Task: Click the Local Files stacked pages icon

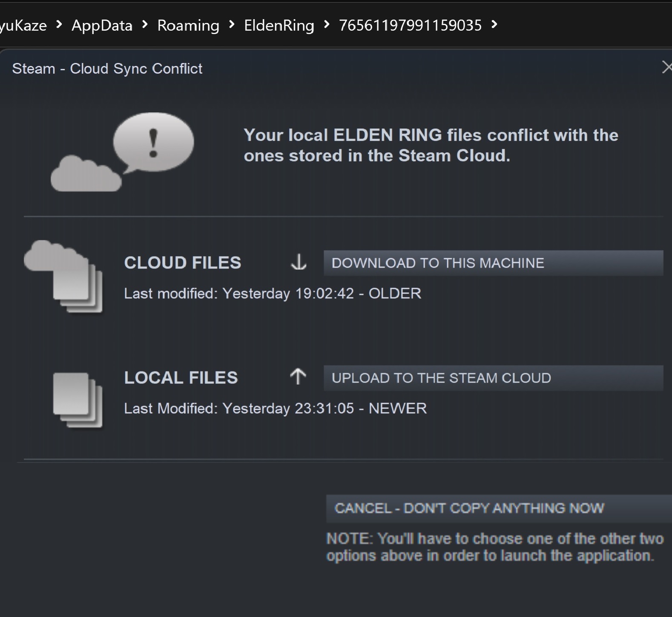Action: click(78, 400)
